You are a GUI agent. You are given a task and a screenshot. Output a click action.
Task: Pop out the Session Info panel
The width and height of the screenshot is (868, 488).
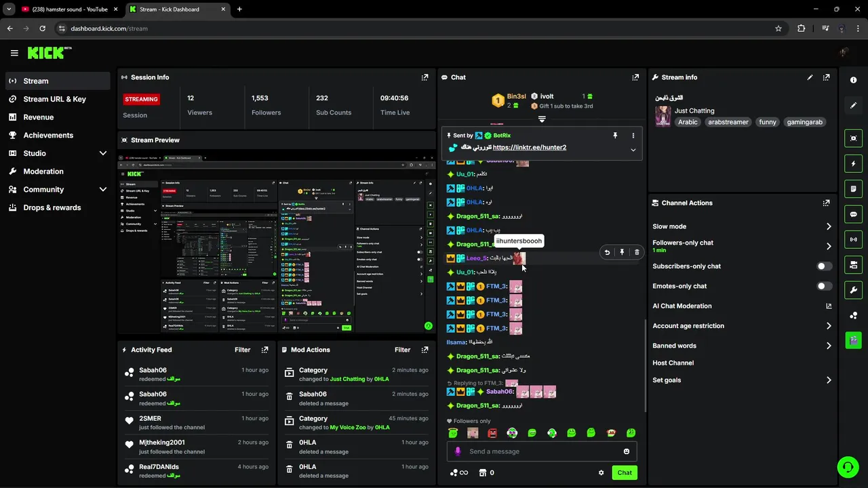[425, 77]
